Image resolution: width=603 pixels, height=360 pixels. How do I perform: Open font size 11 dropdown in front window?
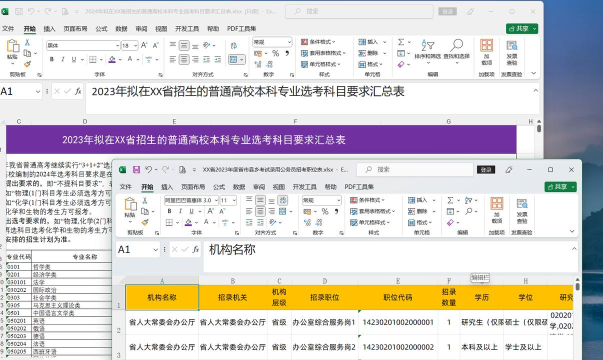tap(234, 200)
